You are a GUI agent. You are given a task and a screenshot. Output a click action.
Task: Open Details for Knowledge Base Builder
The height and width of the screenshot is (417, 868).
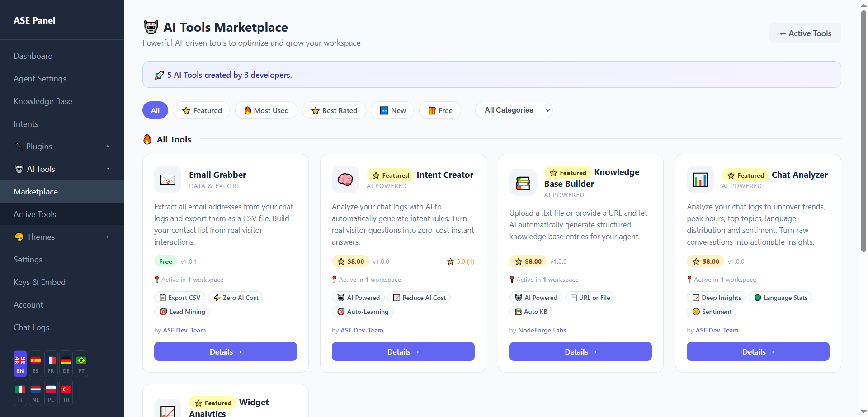coord(580,351)
